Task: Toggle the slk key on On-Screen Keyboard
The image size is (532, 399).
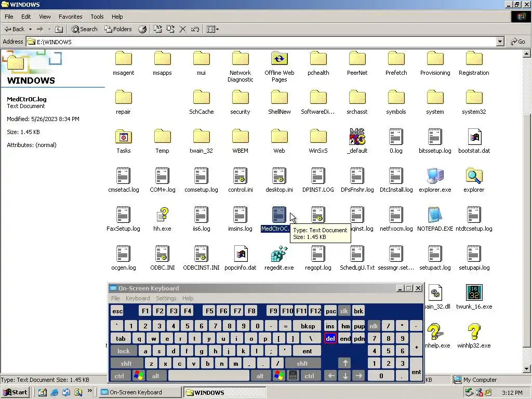Action: [x=344, y=311]
